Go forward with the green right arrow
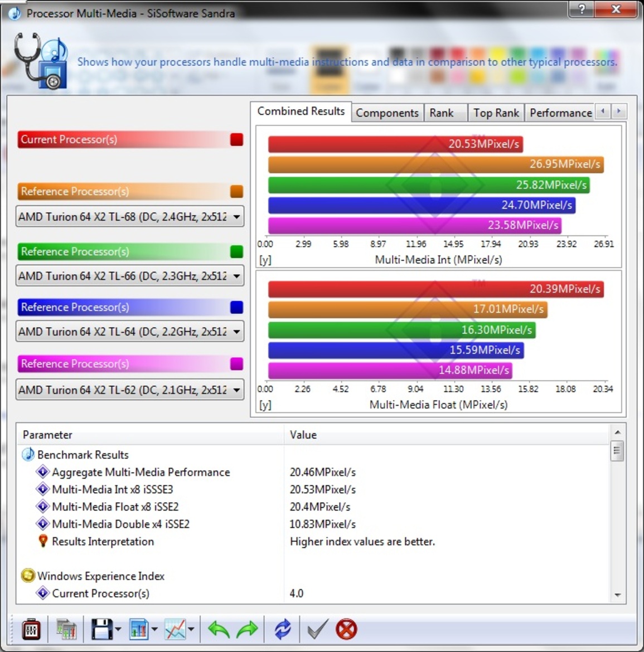Image resolution: width=644 pixels, height=652 pixels. coord(247,630)
